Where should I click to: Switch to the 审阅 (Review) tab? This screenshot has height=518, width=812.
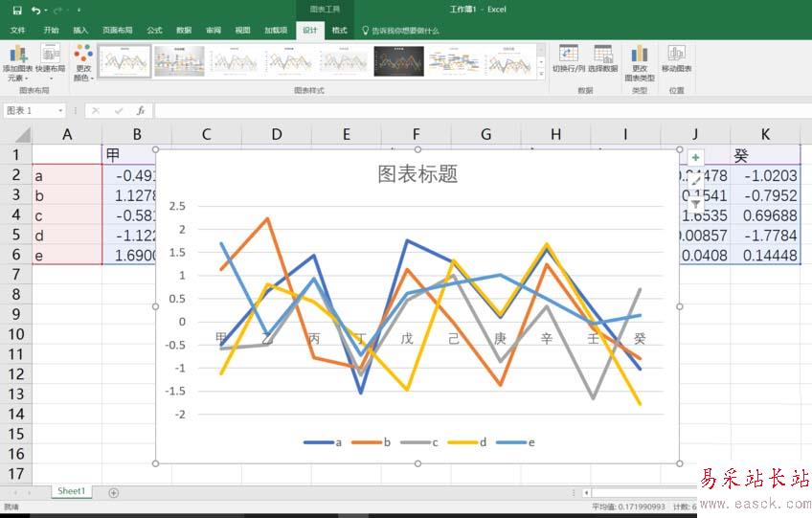coord(214,31)
